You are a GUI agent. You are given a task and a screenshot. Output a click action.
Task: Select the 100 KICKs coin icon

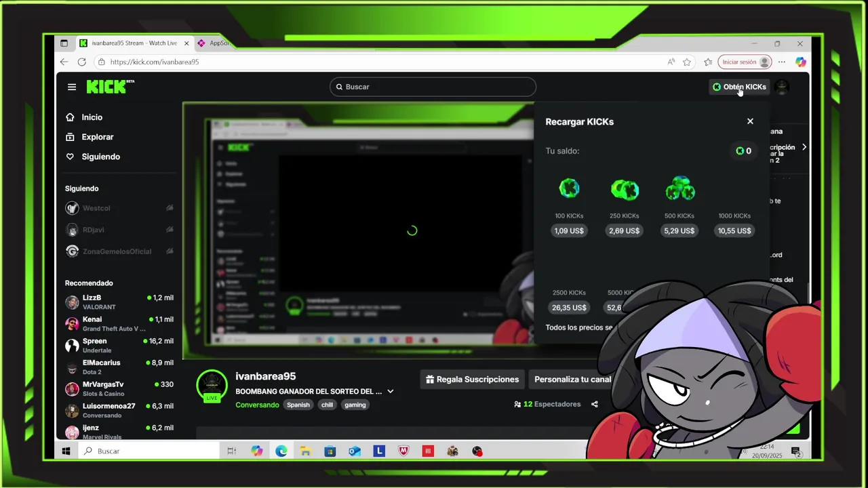569,188
